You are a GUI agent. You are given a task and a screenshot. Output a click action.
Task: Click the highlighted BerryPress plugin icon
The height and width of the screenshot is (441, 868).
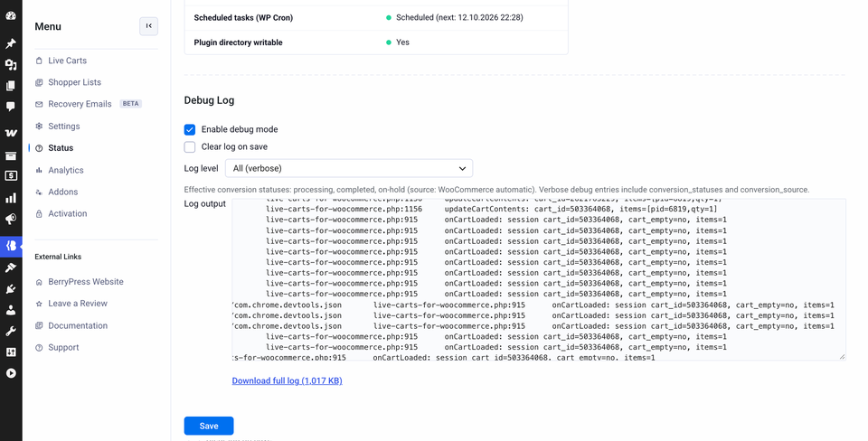[11, 246]
